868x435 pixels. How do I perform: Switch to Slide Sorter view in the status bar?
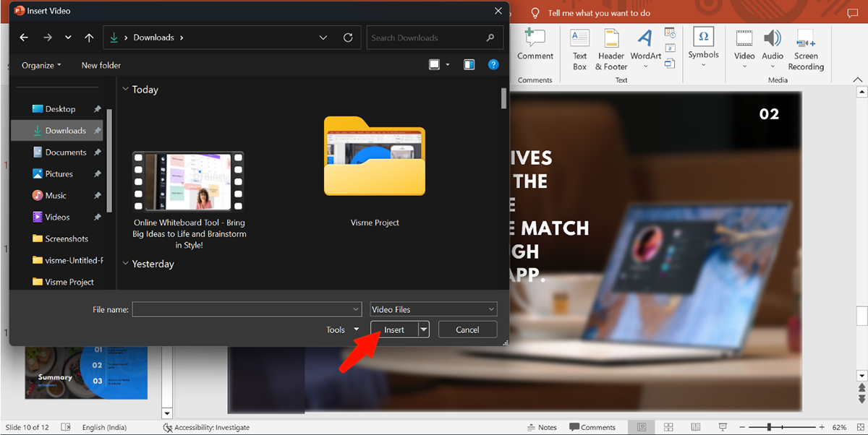668,427
